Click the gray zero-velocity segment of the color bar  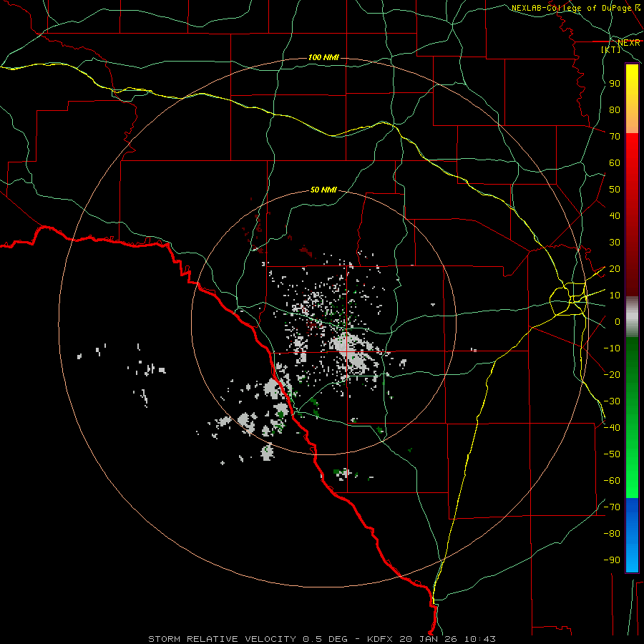[632, 317]
